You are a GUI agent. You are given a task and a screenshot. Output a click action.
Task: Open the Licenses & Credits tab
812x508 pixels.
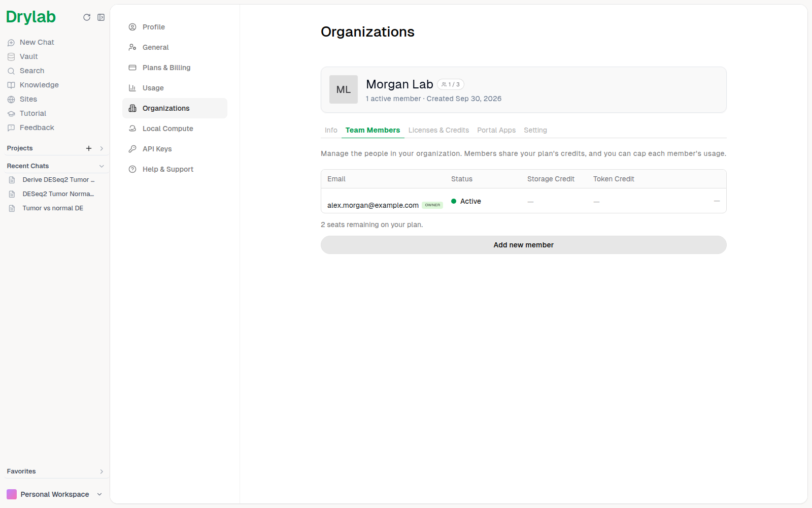coord(438,130)
